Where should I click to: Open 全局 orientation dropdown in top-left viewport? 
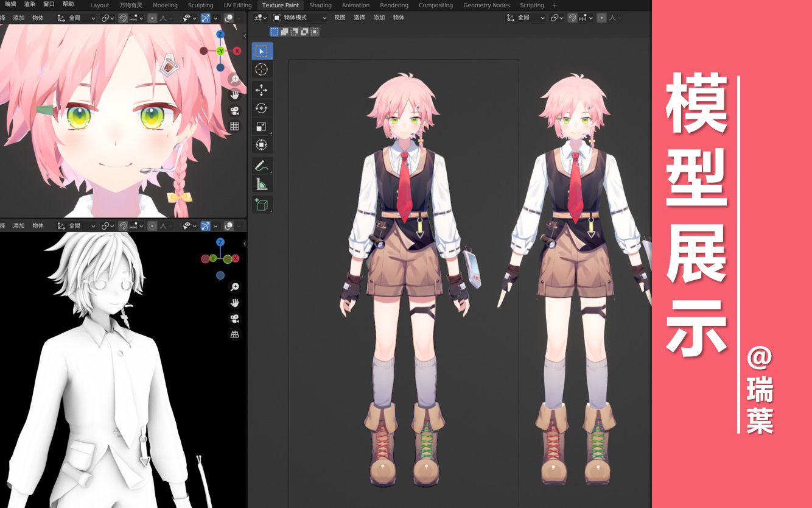pyautogui.click(x=77, y=18)
